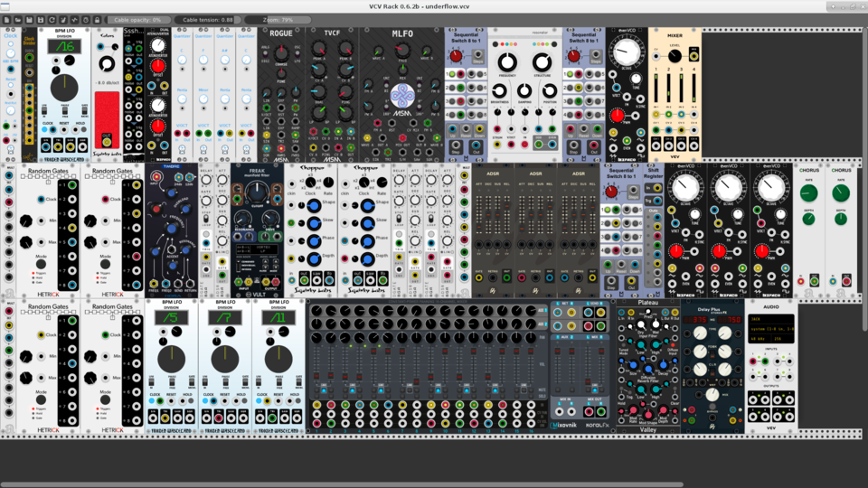Click the vertical scrollbar on right edge
Screen dimensions: 868x488
[x=865, y=178]
